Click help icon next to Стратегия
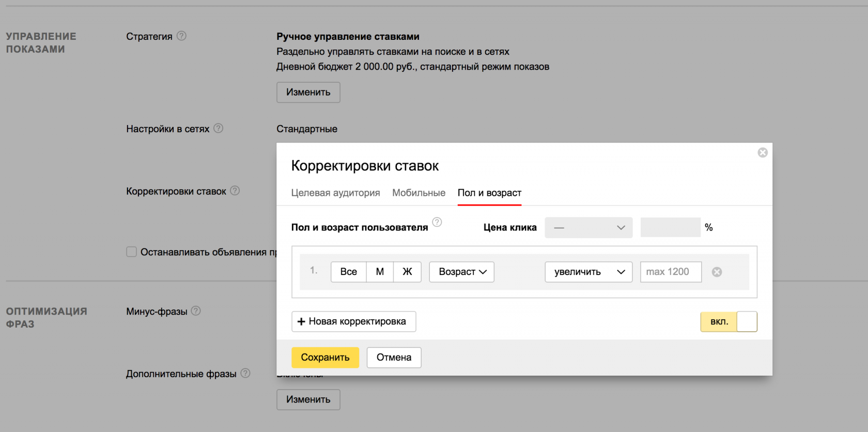868x432 pixels. [181, 36]
